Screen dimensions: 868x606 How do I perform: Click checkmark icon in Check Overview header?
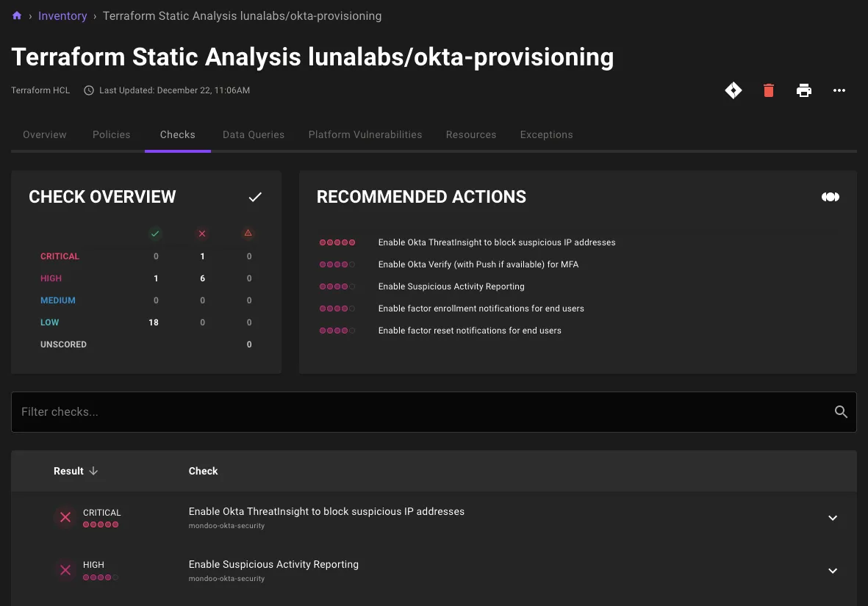[x=255, y=197]
